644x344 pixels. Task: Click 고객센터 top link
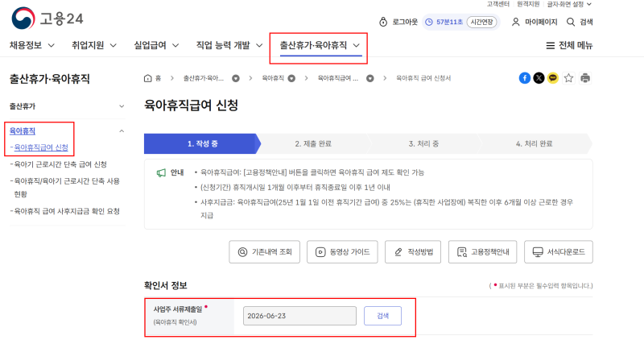pos(497,4)
